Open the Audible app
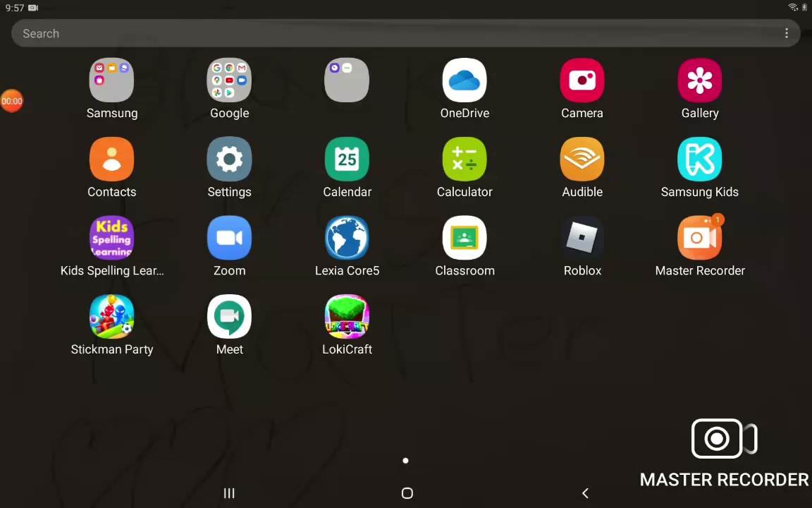This screenshot has width=812, height=508. point(582,160)
